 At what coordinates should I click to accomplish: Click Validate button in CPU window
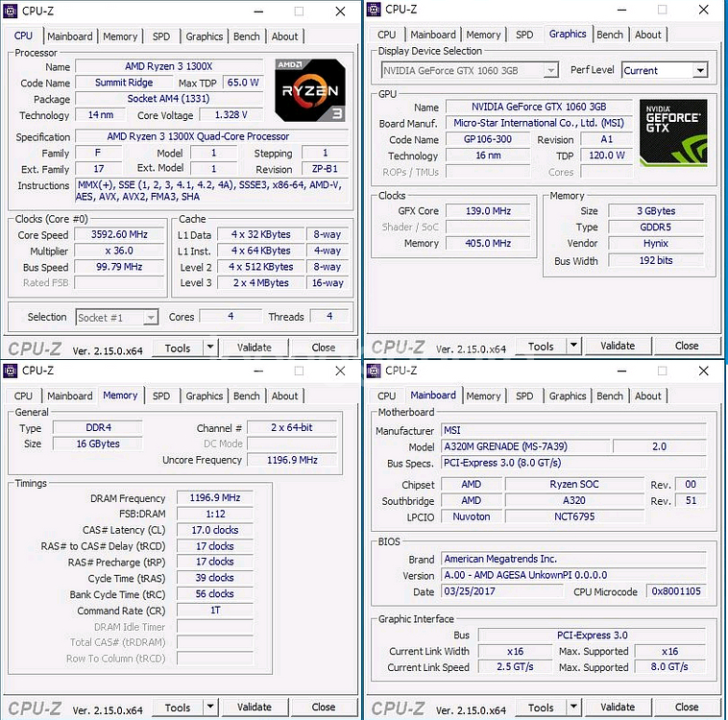point(254,348)
